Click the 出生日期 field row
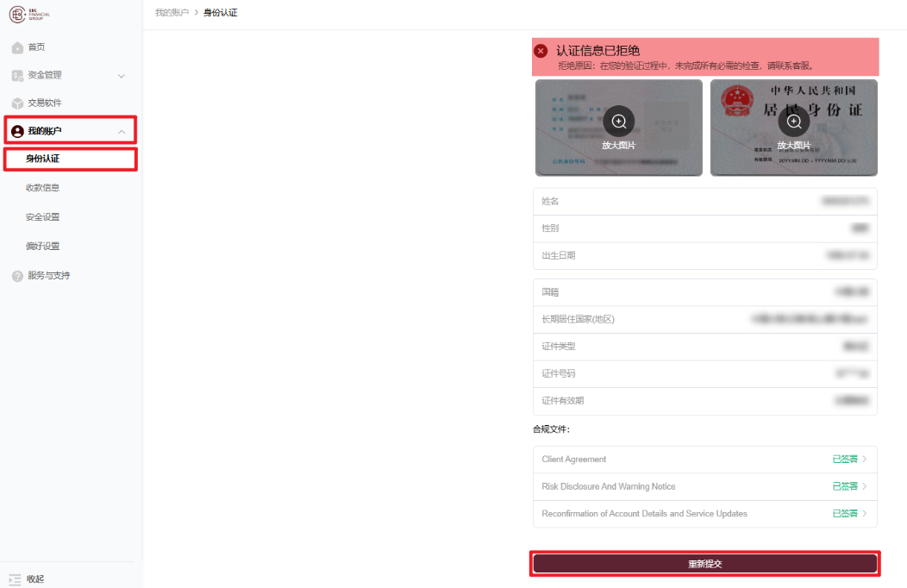907x588 pixels. [704, 255]
